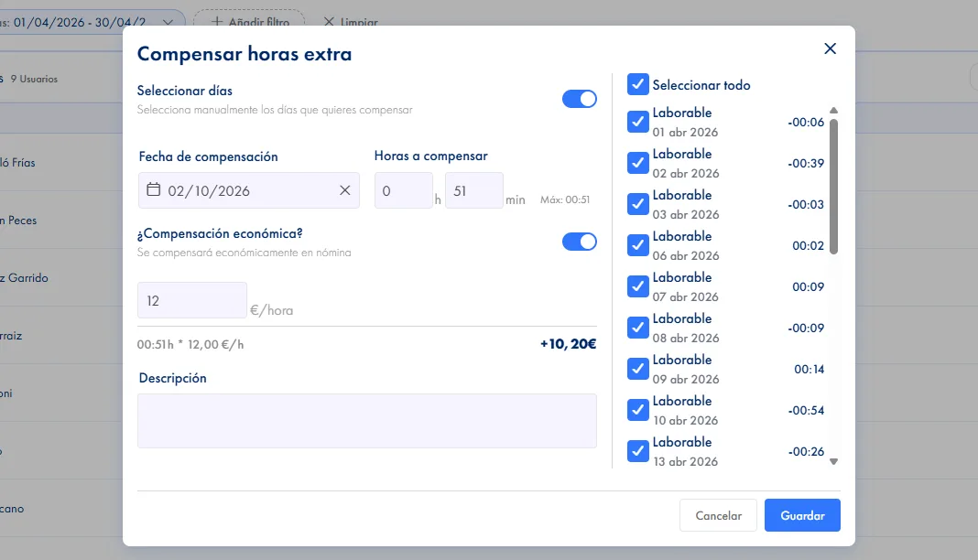Uncheck the Seleccionar todo checkbox
The width and height of the screenshot is (978, 560).
[x=638, y=85]
